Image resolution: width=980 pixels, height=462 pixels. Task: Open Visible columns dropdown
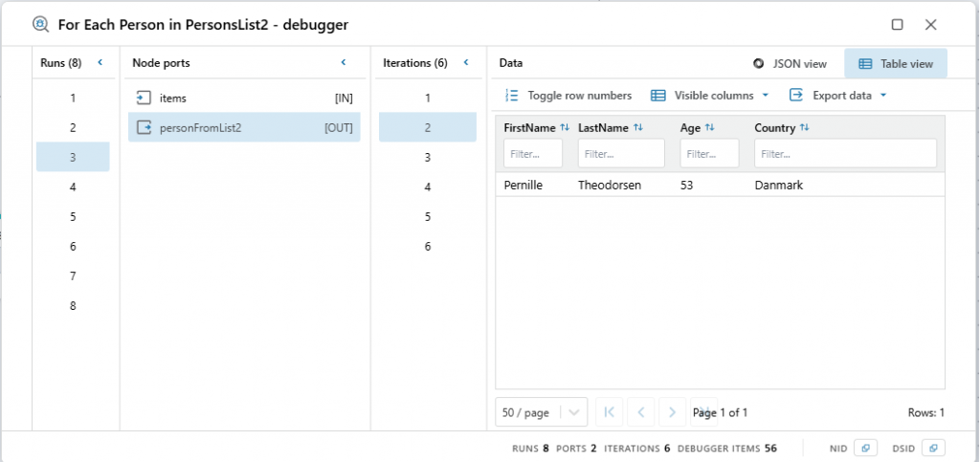click(710, 96)
